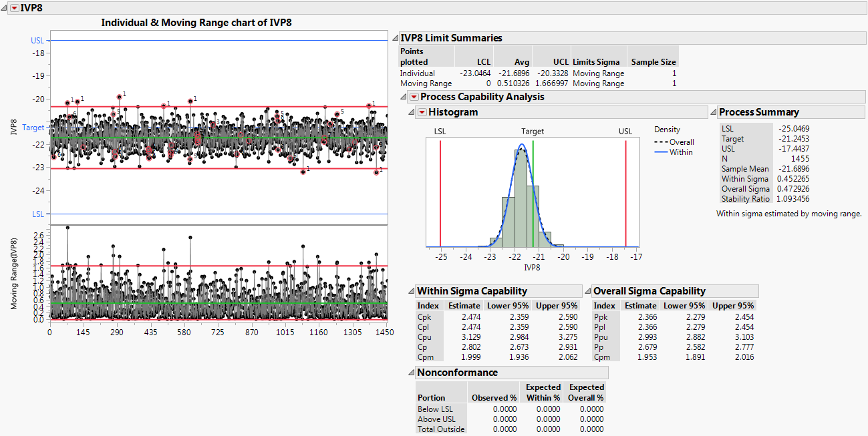Collapse the IVP8 Limit Summaries section
868x436 pixels.
tap(394, 38)
